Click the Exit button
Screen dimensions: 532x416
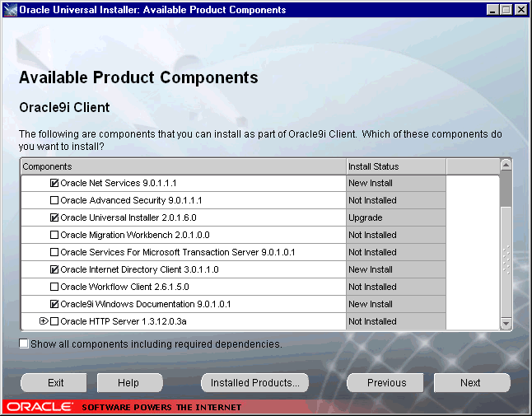54,383
